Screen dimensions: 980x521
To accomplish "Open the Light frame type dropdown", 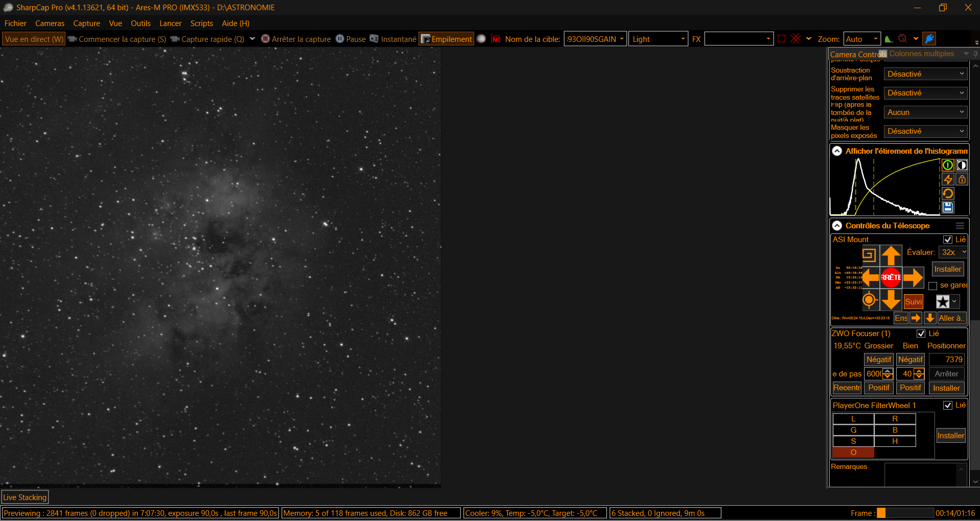I will coord(659,39).
